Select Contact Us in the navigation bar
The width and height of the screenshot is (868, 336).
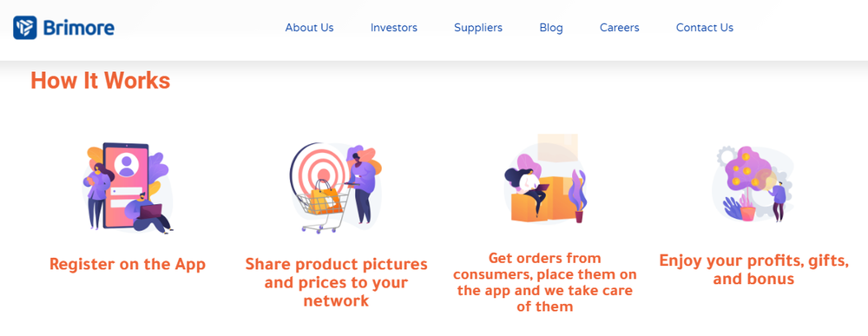pyautogui.click(x=705, y=28)
